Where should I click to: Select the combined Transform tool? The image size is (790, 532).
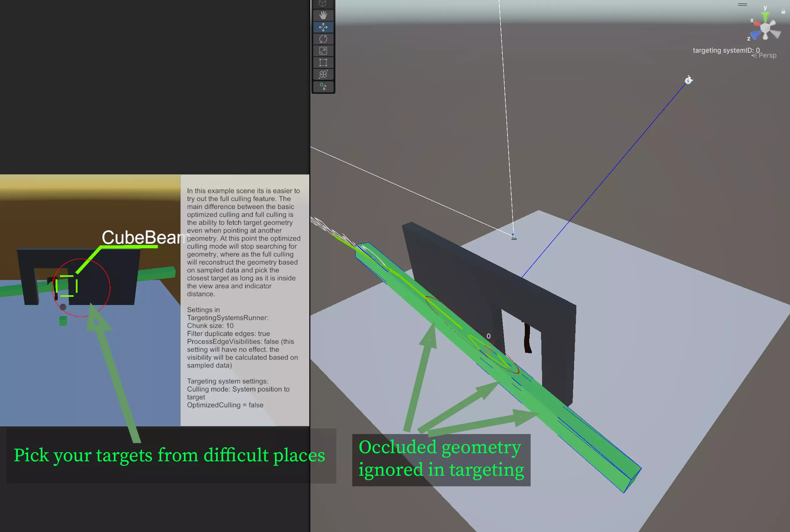point(323,74)
